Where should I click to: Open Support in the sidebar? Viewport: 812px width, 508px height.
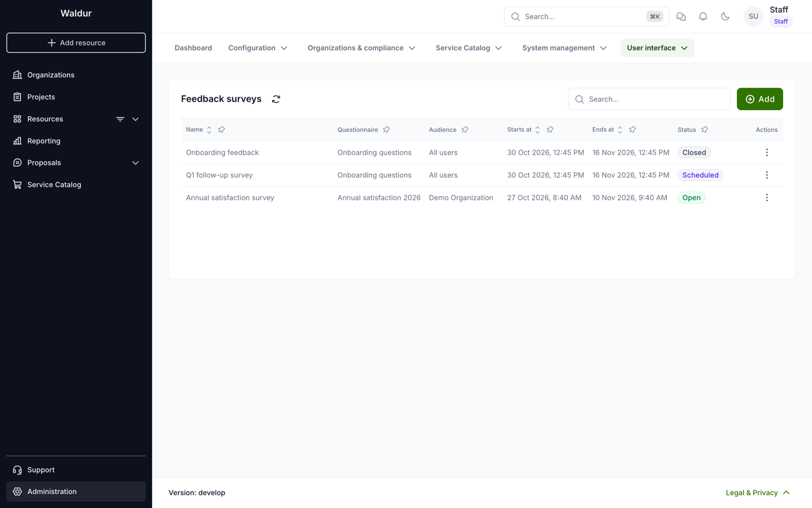tap(76, 470)
